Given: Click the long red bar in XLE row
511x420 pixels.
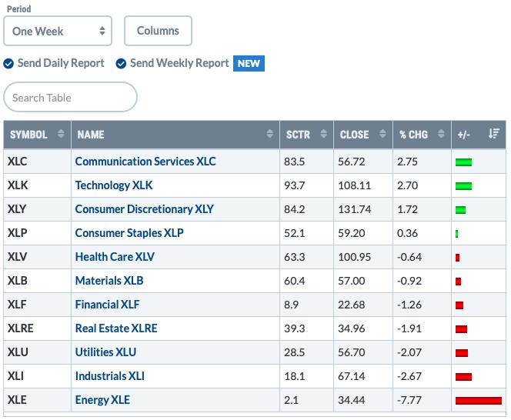Looking at the screenshot, I should (479, 401).
